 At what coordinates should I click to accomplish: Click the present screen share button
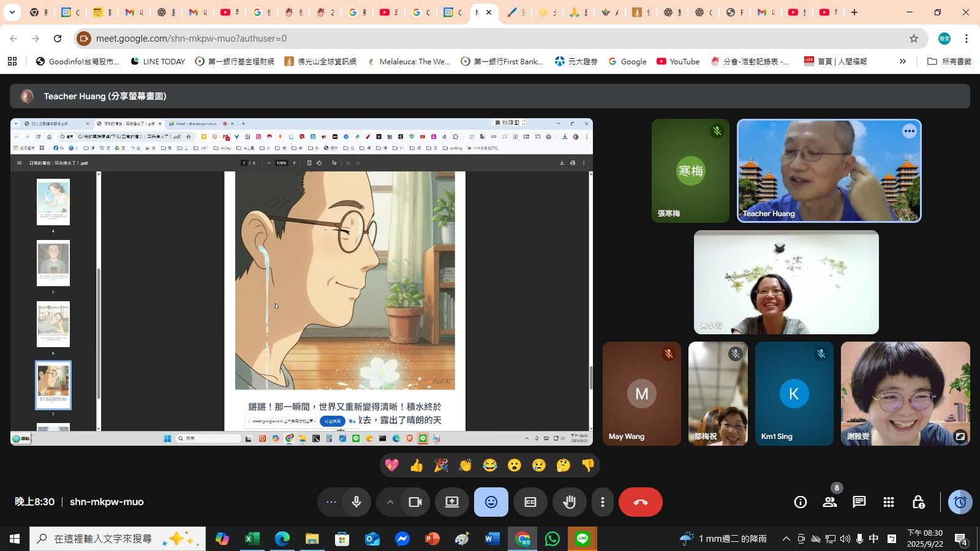(x=451, y=502)
